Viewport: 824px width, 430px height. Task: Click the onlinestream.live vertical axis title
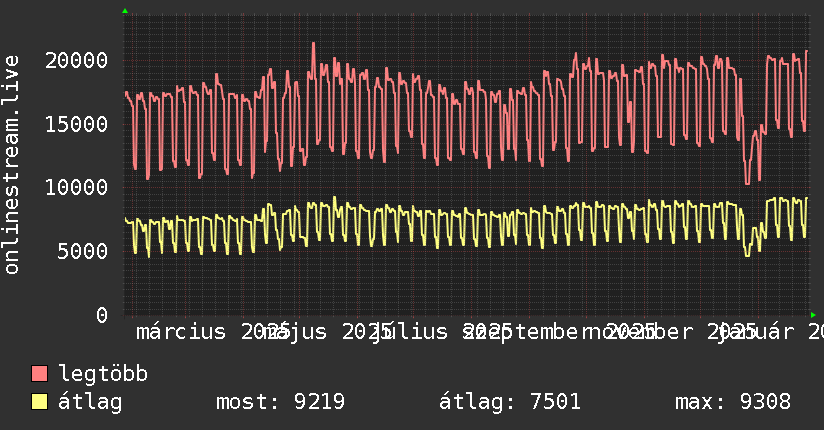12,165
